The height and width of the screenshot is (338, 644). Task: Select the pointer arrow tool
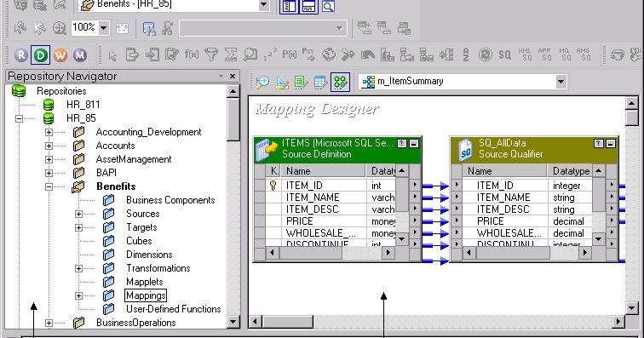pos(112,55)
